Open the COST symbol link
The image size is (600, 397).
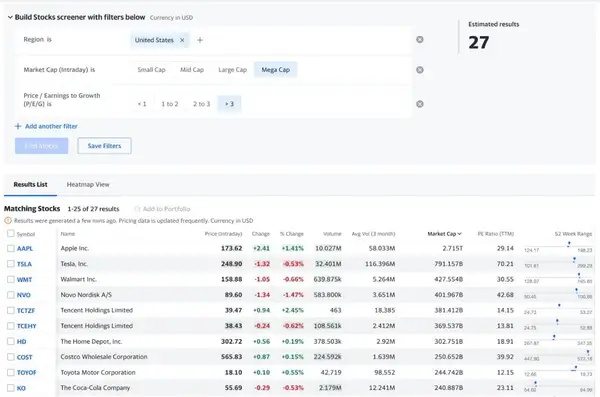coord(24,357)
